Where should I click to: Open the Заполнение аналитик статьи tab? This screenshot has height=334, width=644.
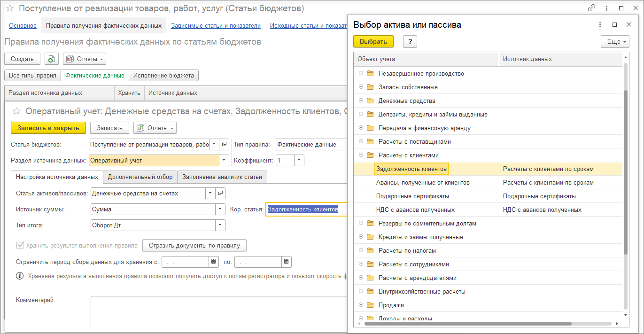(223, 177)
